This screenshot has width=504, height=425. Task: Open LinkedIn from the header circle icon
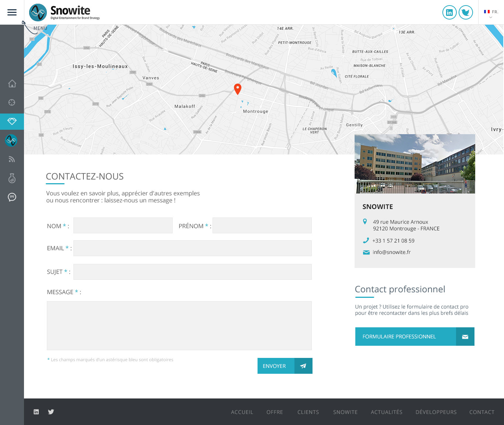click(x=449, y=13)
